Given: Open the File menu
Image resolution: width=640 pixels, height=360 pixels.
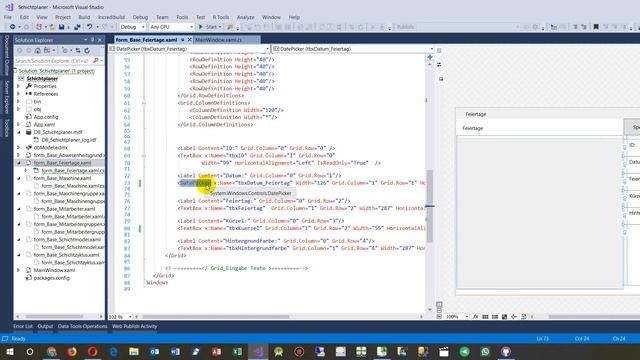Looking at the screenshot, I should 8,17.
